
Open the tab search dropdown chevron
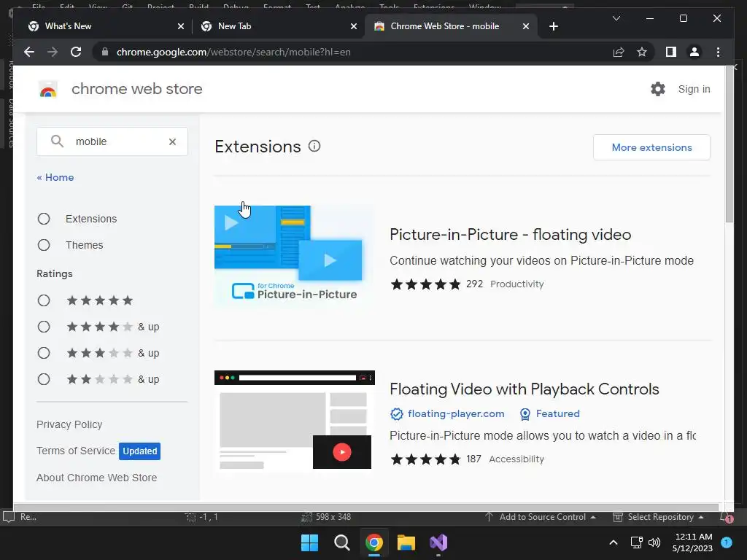click(616, 18)
